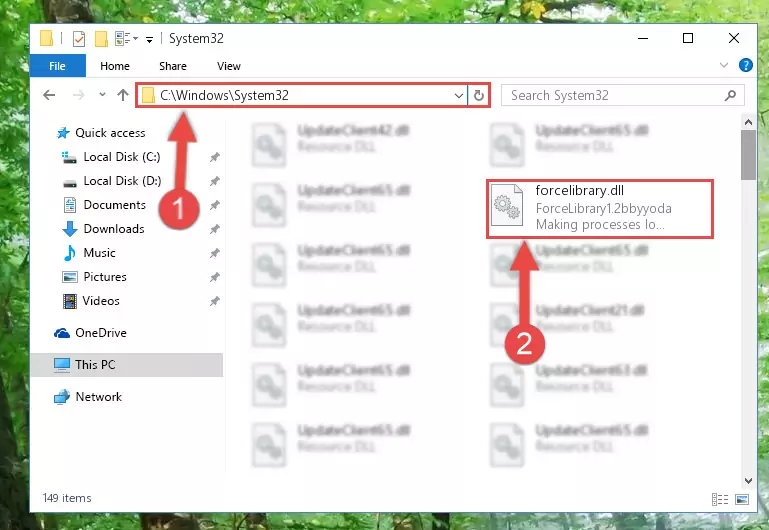
Task: Close the System32 window
Action: (x=734, y=38)
